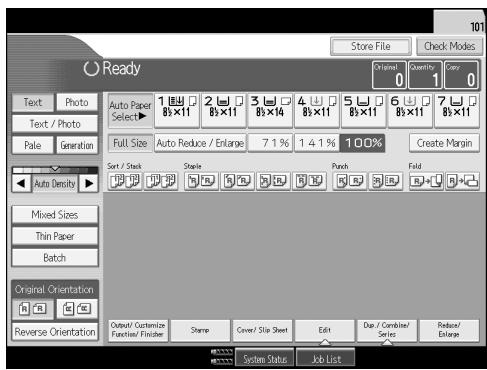This screenshot has height=370, width=487.
Task: Choose the left two-staple Staple icon
Action: (273, 181)
